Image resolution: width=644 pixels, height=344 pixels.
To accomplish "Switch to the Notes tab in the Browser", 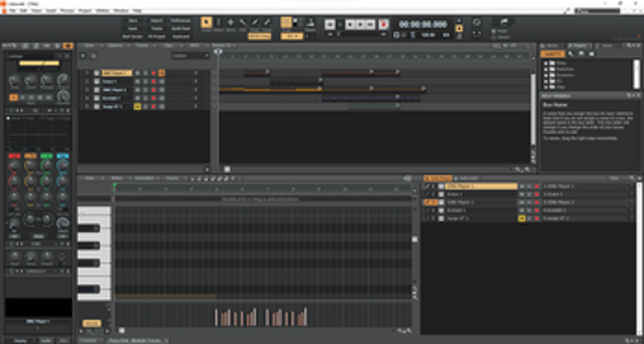I will coord(606,46).
